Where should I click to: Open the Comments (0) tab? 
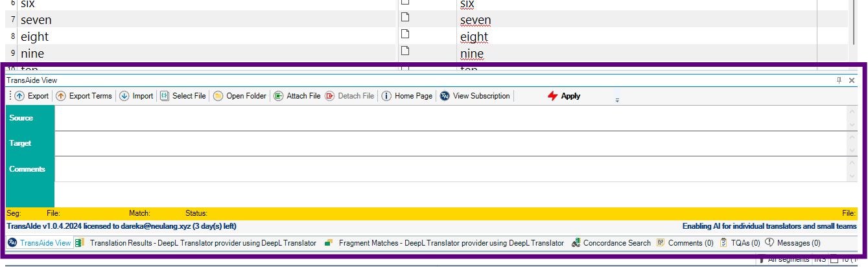pos(685,243)
